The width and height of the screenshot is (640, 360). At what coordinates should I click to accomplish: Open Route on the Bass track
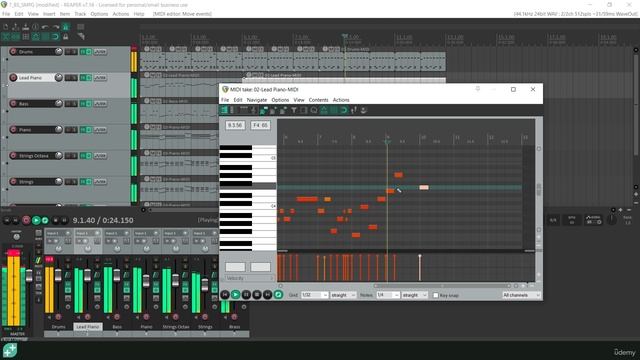(x=100, y=104)
